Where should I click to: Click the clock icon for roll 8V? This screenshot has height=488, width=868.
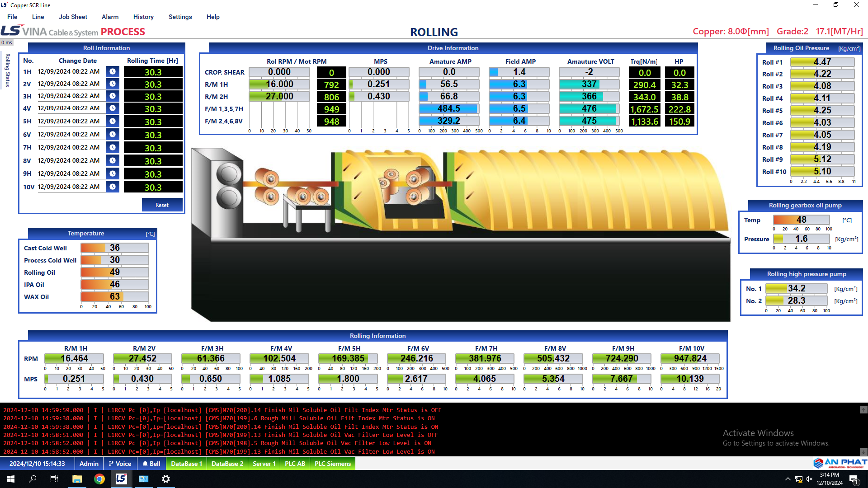[113, 160]
